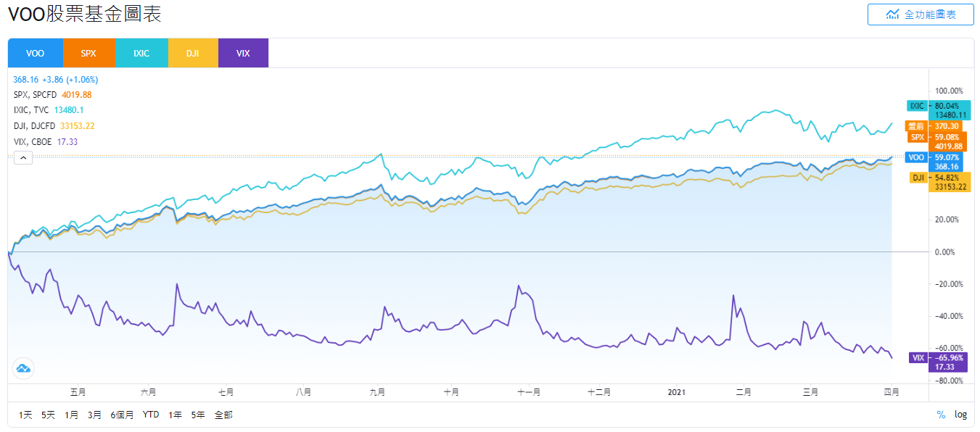Toggle percent scale mode
The height and width of the screenshot is (432, 980).
point(941,415)
